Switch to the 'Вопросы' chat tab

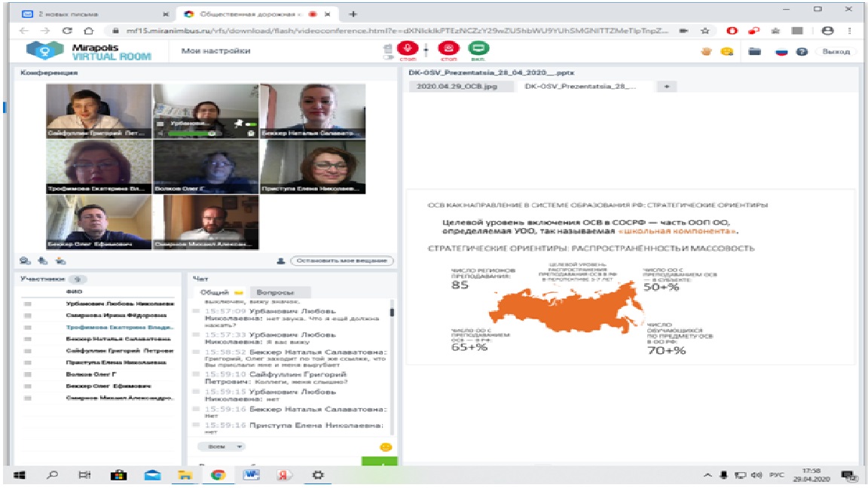[x=270, y=292]
